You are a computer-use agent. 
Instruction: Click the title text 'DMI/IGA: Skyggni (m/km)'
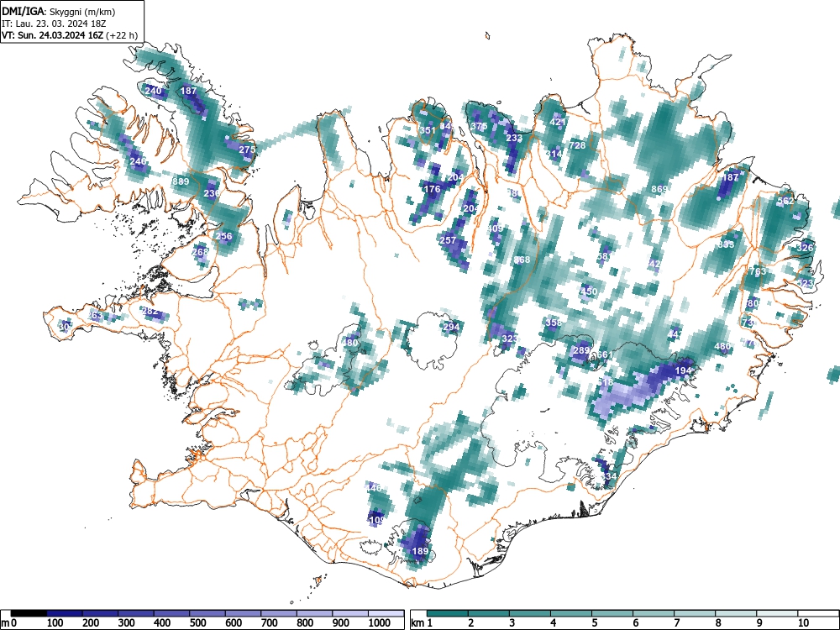(59, 11)
